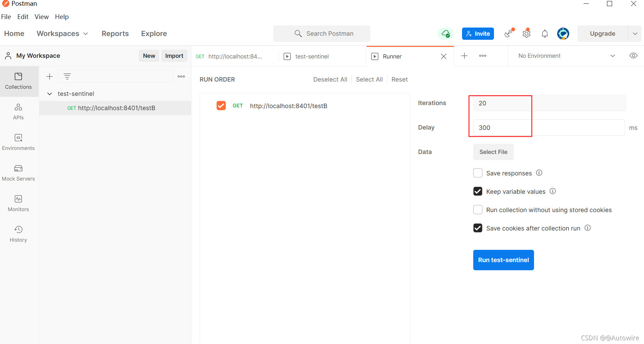The width and height of the screenshot is (644, 344).
Task: Expand the Workspaces dropdown
Action: (x=62, y=34)
